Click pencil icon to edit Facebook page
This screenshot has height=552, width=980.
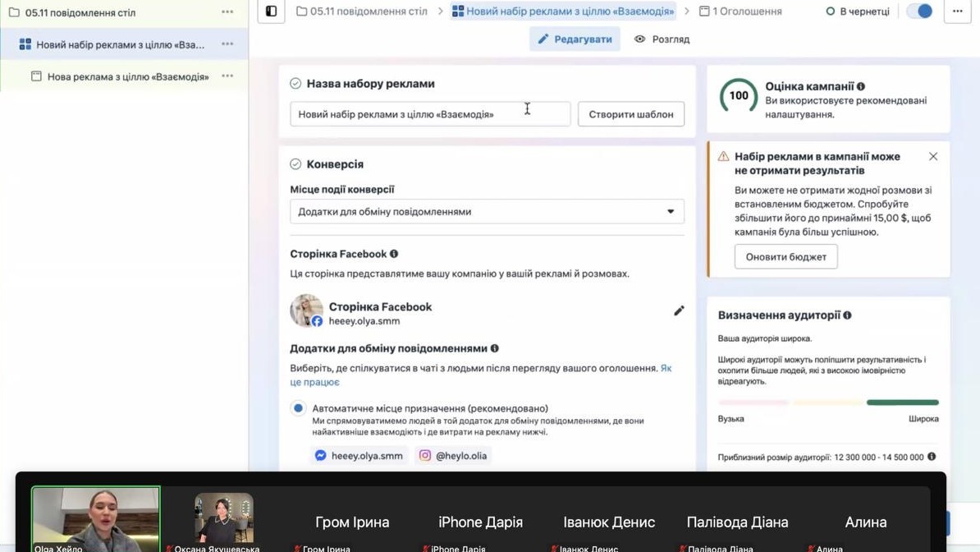pyautogui.click(x=679, y=310)
